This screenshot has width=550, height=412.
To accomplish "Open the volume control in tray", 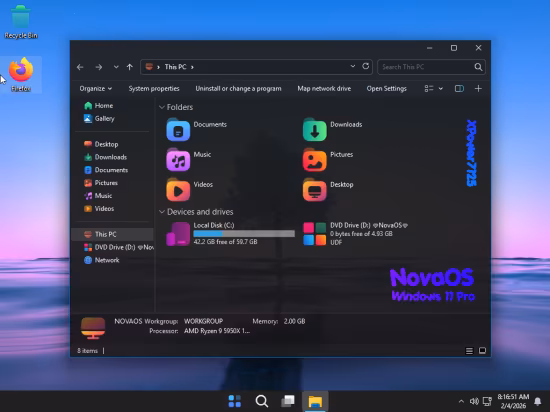I will 474,401.
